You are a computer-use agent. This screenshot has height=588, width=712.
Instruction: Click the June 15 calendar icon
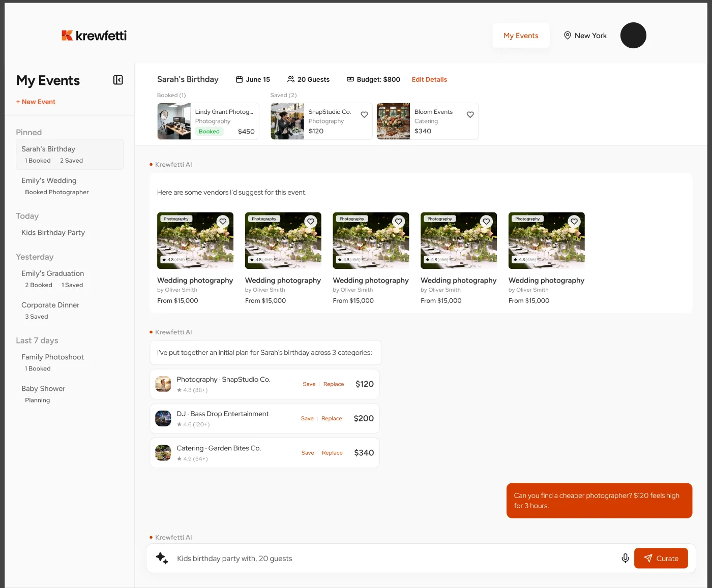tap(239, 79)
